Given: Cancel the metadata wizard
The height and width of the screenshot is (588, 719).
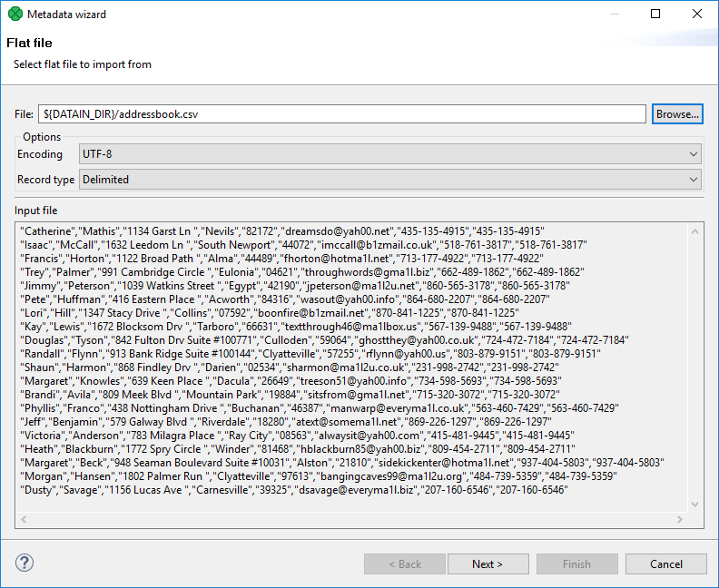Looking at the screenshot, I should (665, 564).
